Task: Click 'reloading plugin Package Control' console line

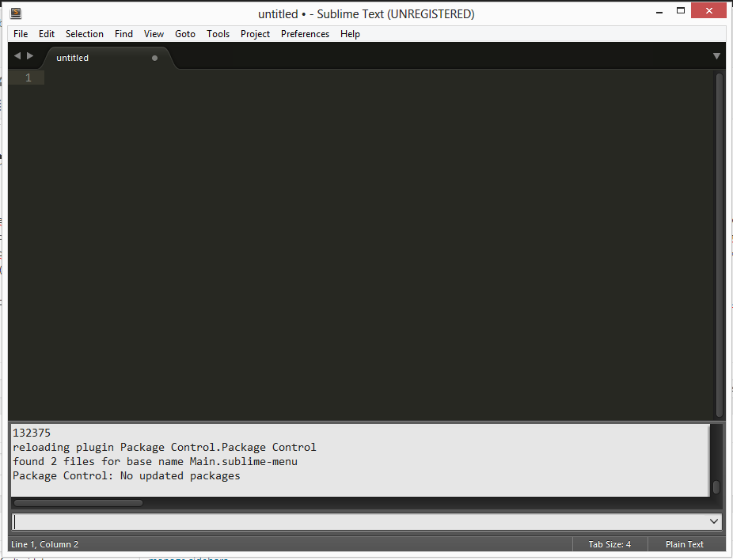Action: 165,447
